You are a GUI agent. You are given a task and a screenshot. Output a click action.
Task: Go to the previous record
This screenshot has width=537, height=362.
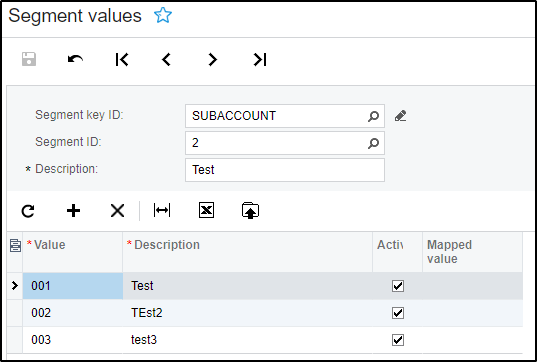point(166,60)
